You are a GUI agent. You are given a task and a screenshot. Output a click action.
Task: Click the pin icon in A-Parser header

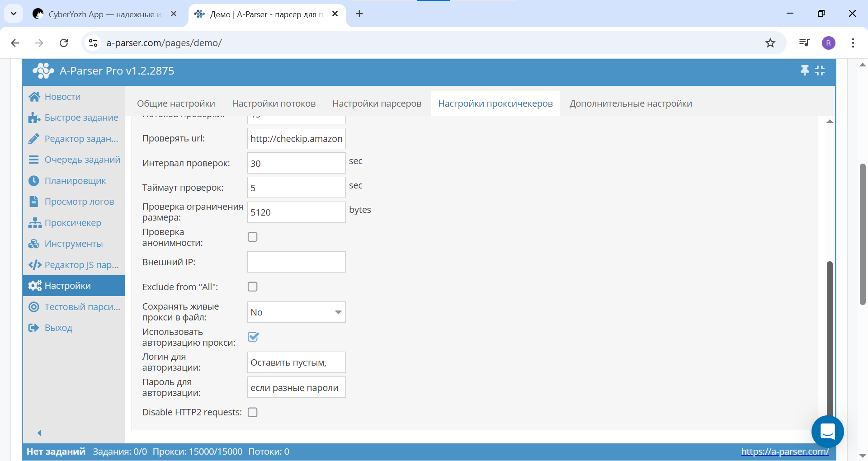(805, 71)
